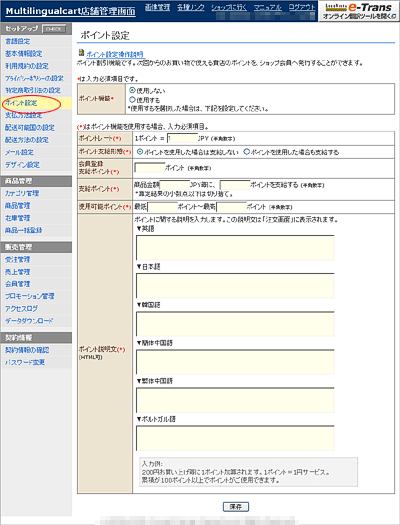400x525 pixels.
Task: Open 基本情報設定 in the sidebar
Action: [23, 54]
